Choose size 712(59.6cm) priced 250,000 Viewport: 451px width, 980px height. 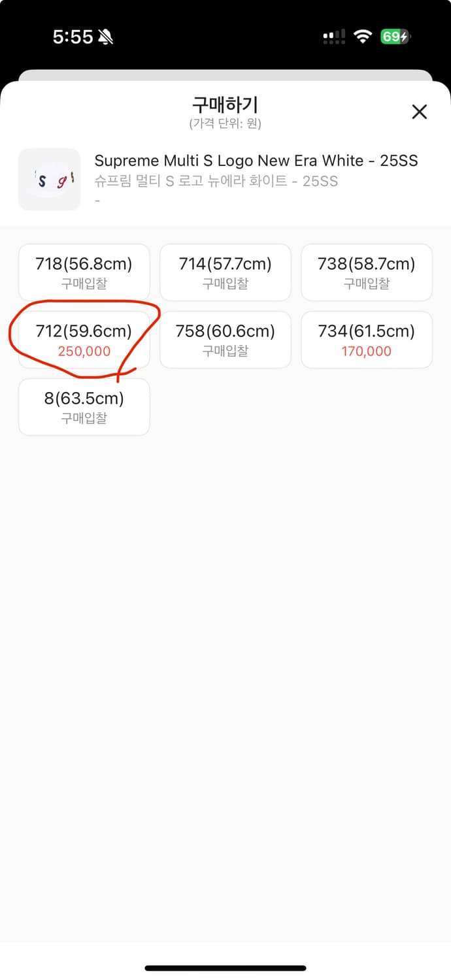pos(84,340)
